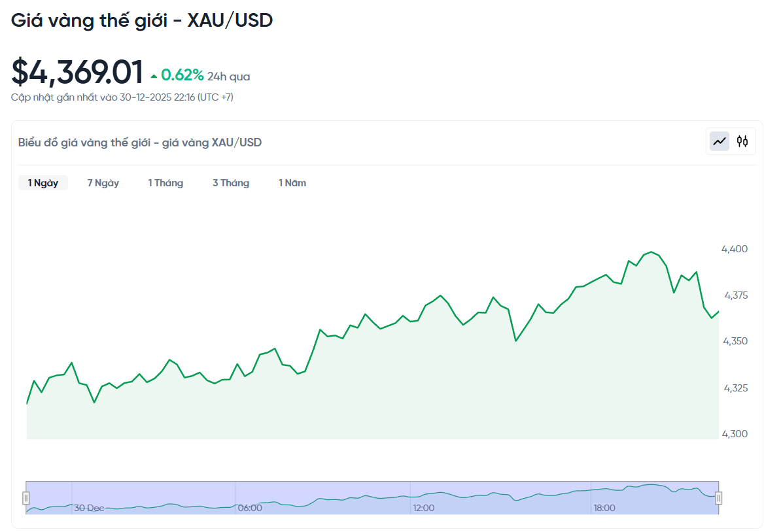This screenshot has height=532, width=764.
Task: View the "1 Năm" price history
Action: (292, 183)
